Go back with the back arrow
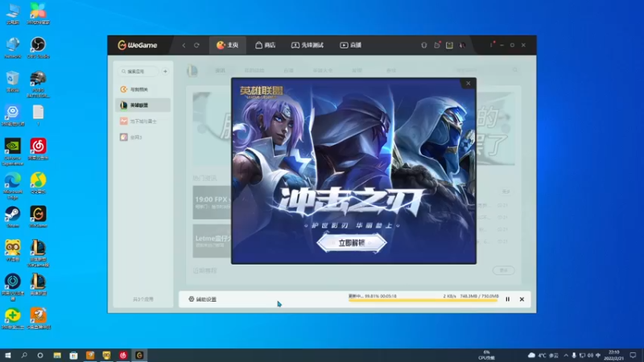This screenshot has width=644, height=362. [x=184, y=45]
